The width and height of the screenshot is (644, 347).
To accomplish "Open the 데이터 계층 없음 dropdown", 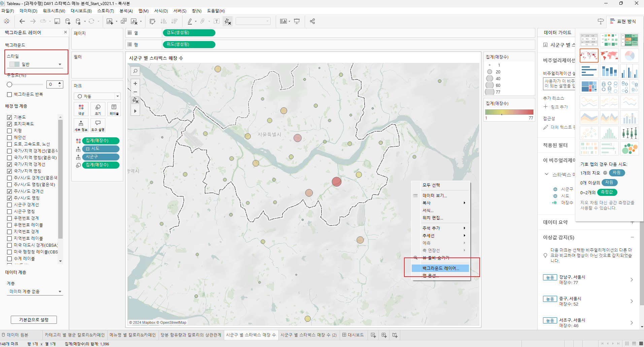I will coord(35,291).
